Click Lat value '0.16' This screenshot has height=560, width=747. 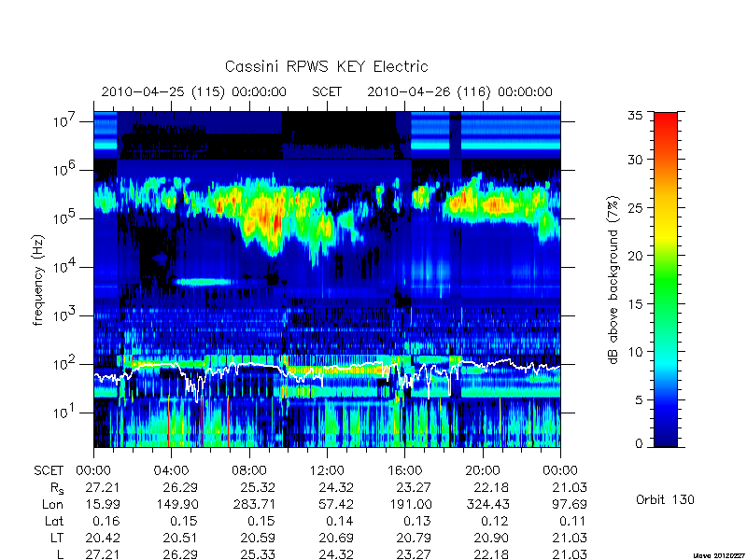(107, 521)
